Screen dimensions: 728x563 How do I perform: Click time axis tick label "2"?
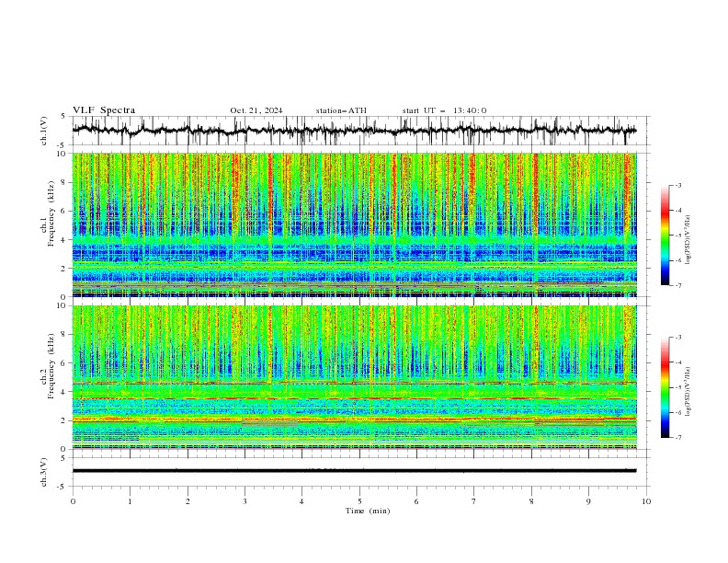(x=188, y=501)
